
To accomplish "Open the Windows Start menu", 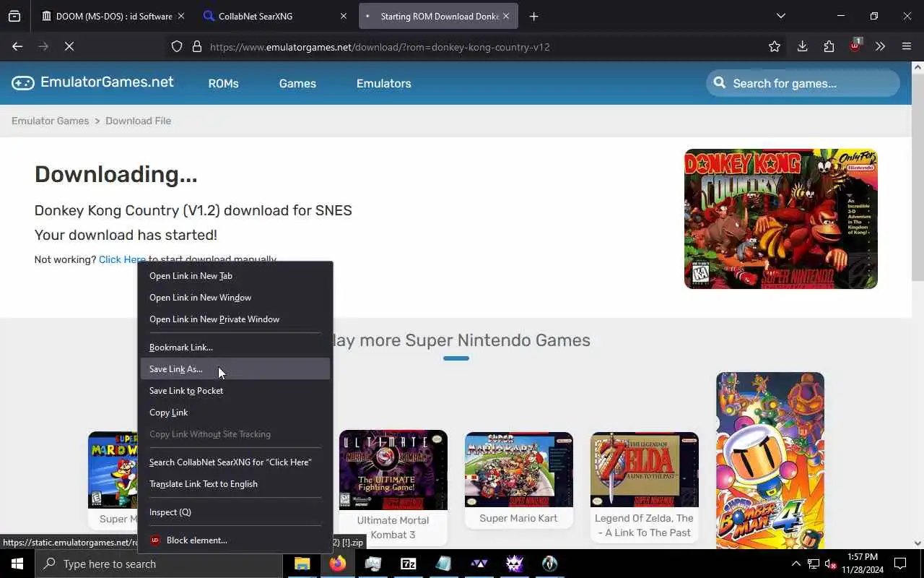I will (x=17, y=564).
